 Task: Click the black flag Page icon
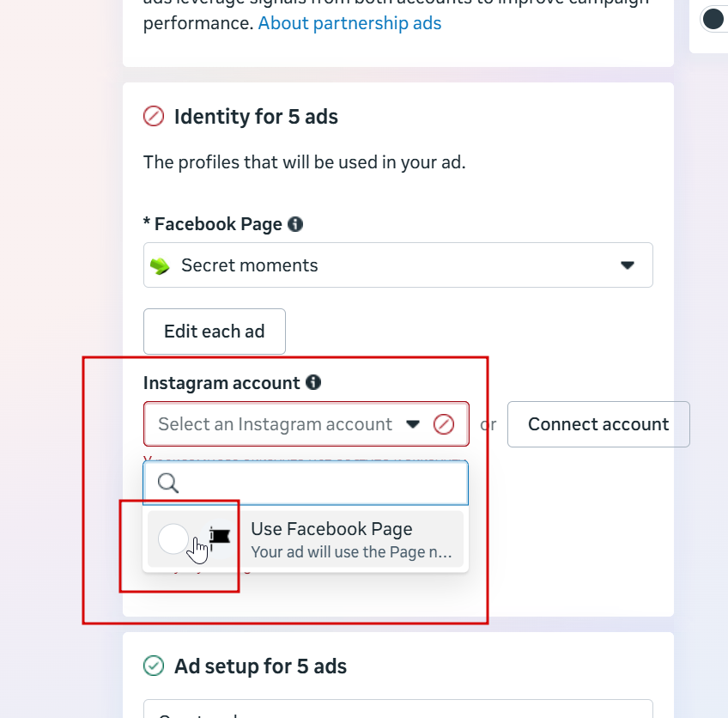click(x=220, y=538)
